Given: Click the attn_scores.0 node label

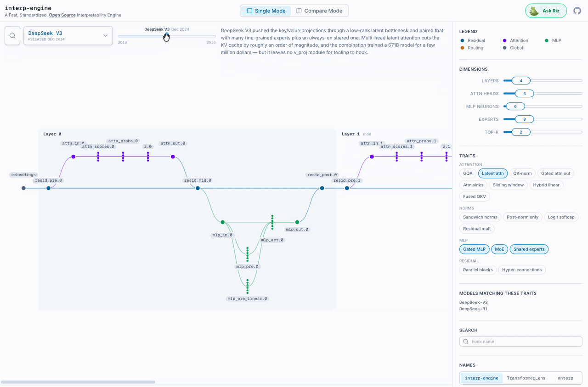Looking at the screenshot, I should point(98,146).
